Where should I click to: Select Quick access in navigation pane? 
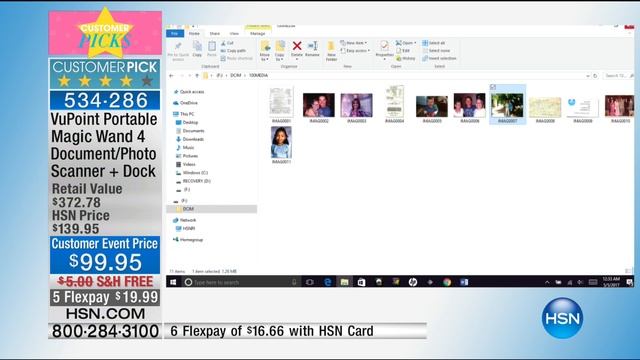189,92
